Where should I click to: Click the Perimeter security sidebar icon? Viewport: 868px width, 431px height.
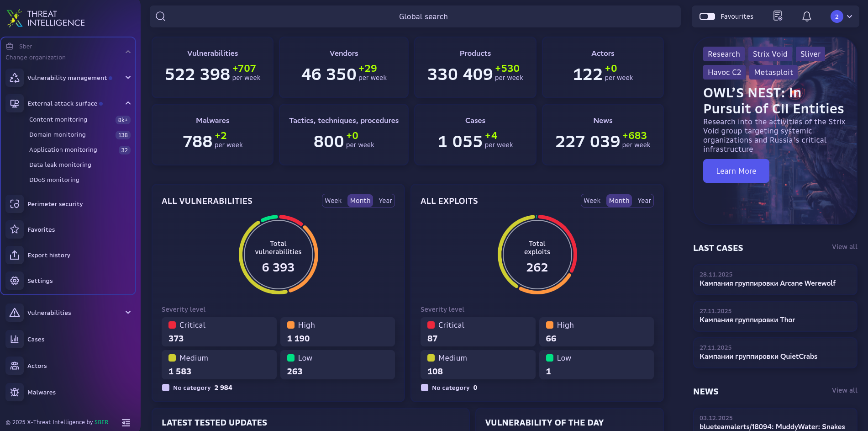point(15,204)
